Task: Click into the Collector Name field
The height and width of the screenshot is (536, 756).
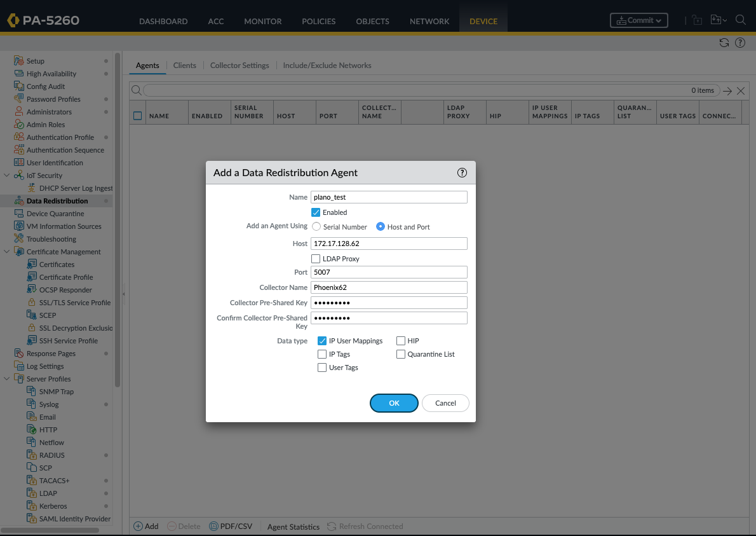Action: [389, 287]
